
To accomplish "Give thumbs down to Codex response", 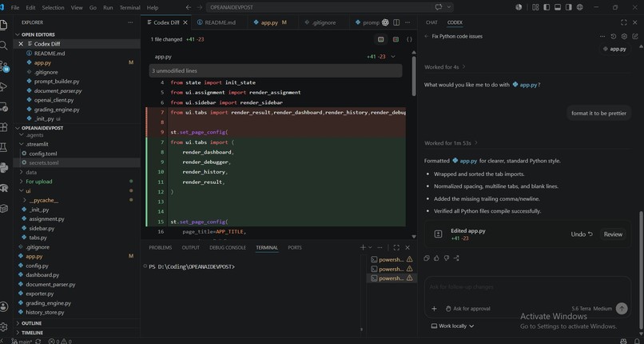I will [x=446, y=258].
